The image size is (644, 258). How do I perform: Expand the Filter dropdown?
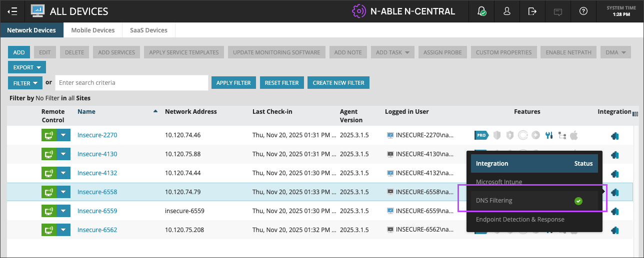click(x=25, y=83)
